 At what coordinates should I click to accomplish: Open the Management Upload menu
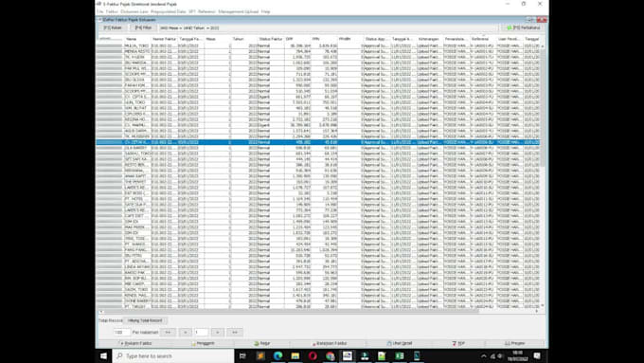(239, 11)
